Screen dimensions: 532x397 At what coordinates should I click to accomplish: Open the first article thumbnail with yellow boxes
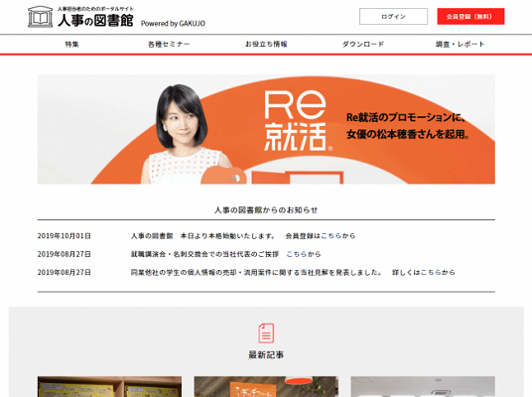[109, 386]
